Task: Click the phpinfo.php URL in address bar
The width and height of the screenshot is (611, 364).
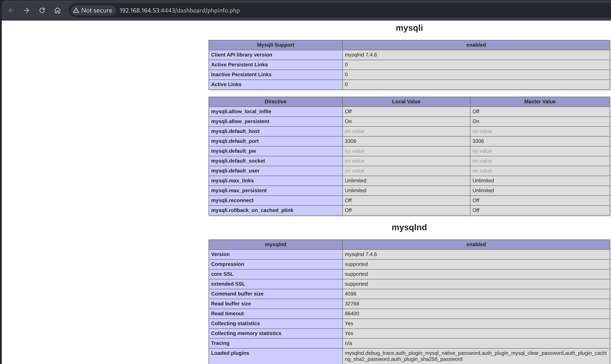Action: pos(179,10)
